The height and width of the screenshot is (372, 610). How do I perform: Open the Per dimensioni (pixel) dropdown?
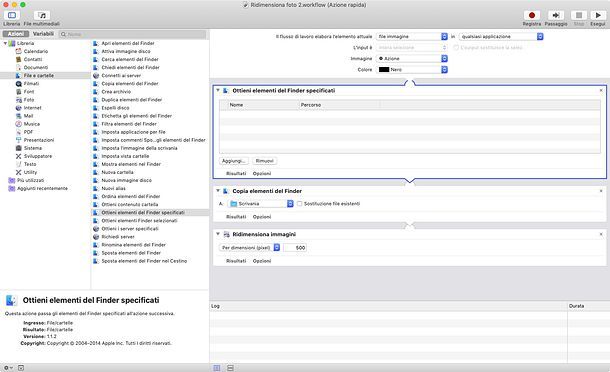(249, 247)
